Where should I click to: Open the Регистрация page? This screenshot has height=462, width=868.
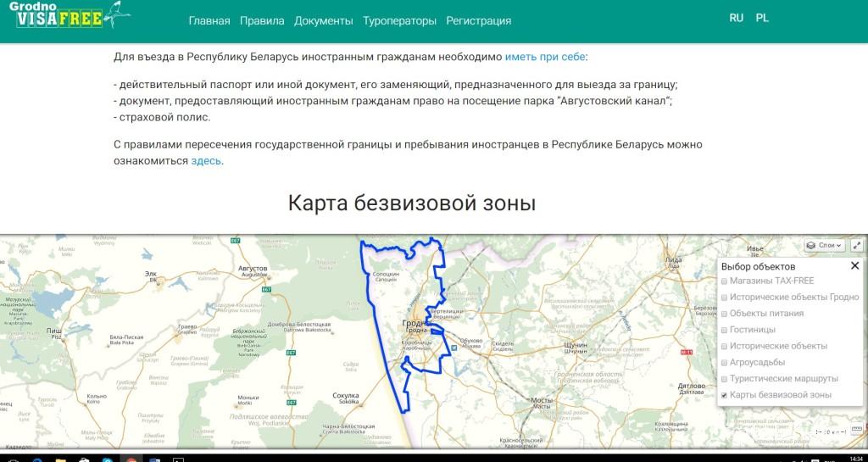tap(478, 21)
